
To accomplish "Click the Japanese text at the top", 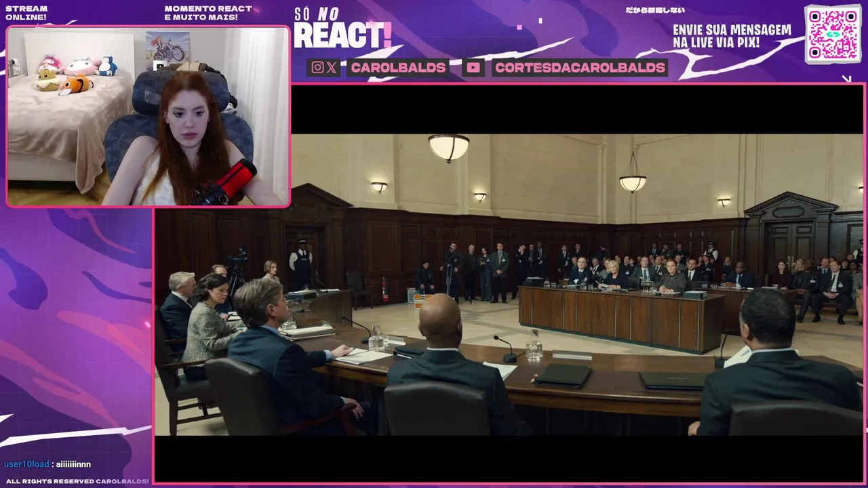I will click(655, 10).
